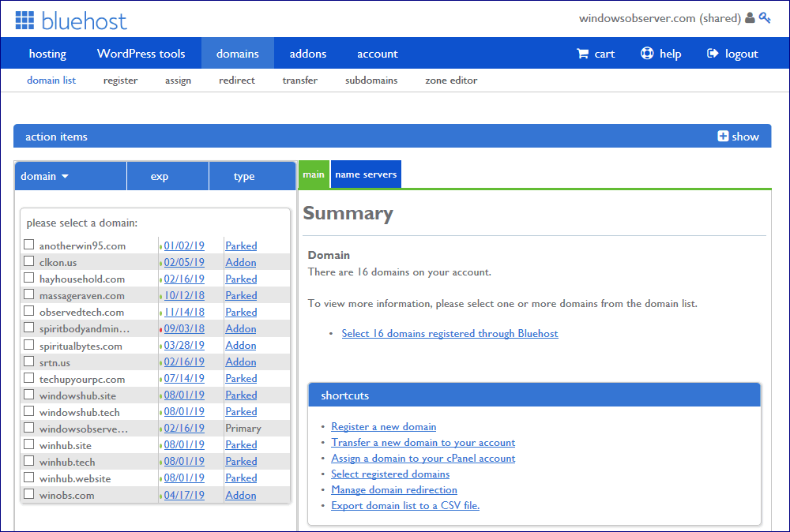Click the key icon in header

pos(765,18)
